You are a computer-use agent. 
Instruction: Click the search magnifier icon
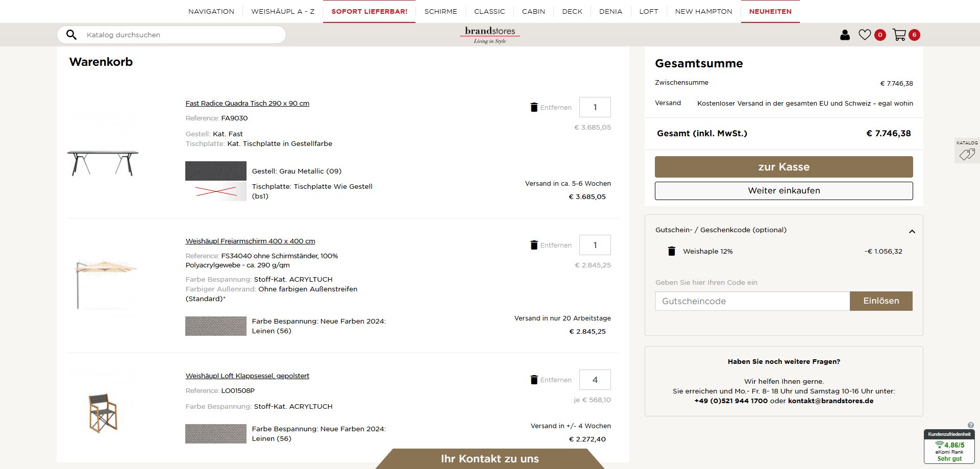coord(71,35)
